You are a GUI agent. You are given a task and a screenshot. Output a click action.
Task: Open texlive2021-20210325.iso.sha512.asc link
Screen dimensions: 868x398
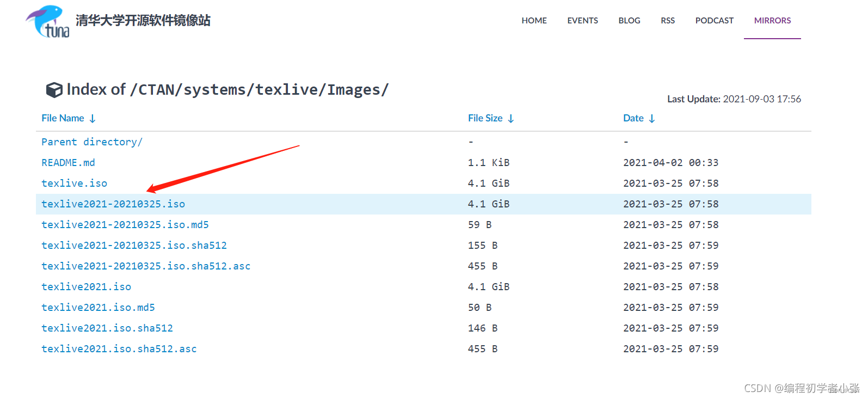pos(146,266)
